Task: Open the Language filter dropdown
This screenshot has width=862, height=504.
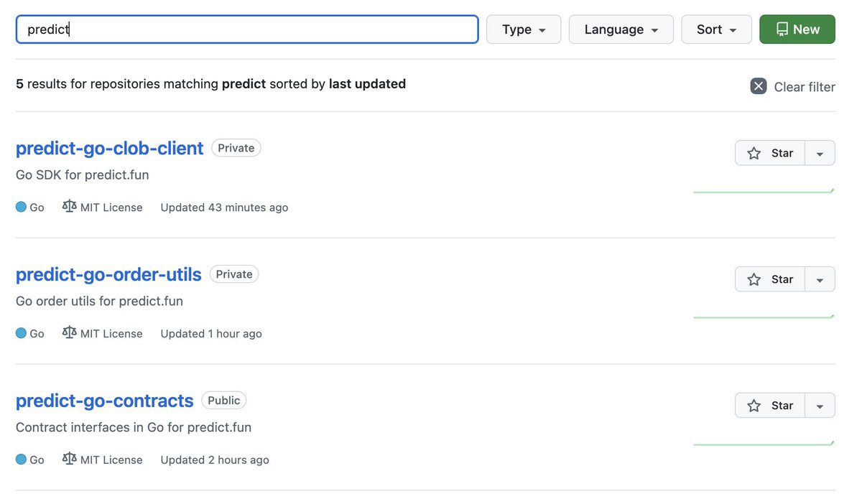Action: (x=621, y=29)
